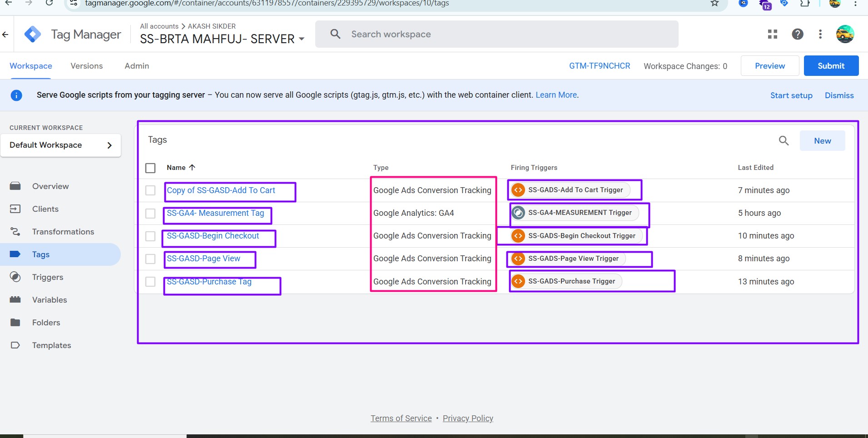Open the SS-GASD-Begin Checkout tag link
Screen dimensions: 868x438
[213, 236]
